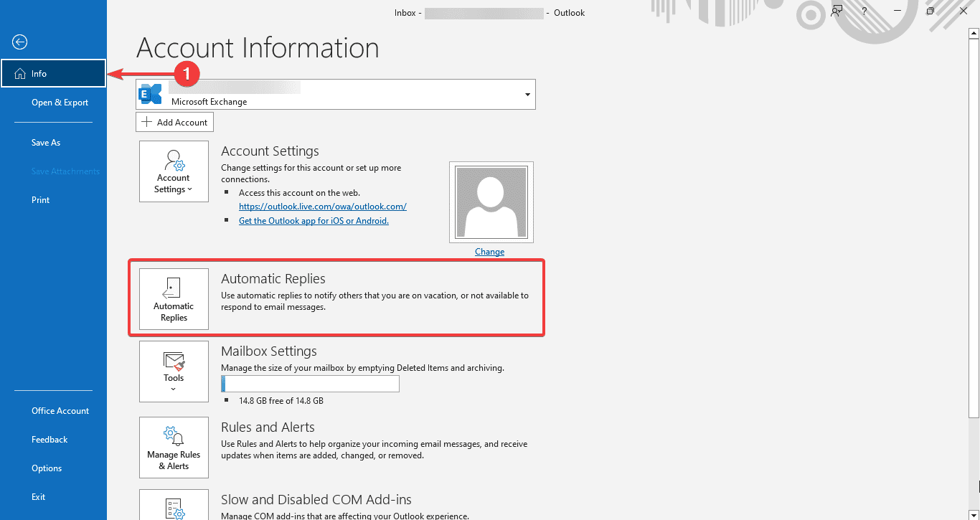Click Get the Outlook app link
980x520 pixels.
pos(314,221)
